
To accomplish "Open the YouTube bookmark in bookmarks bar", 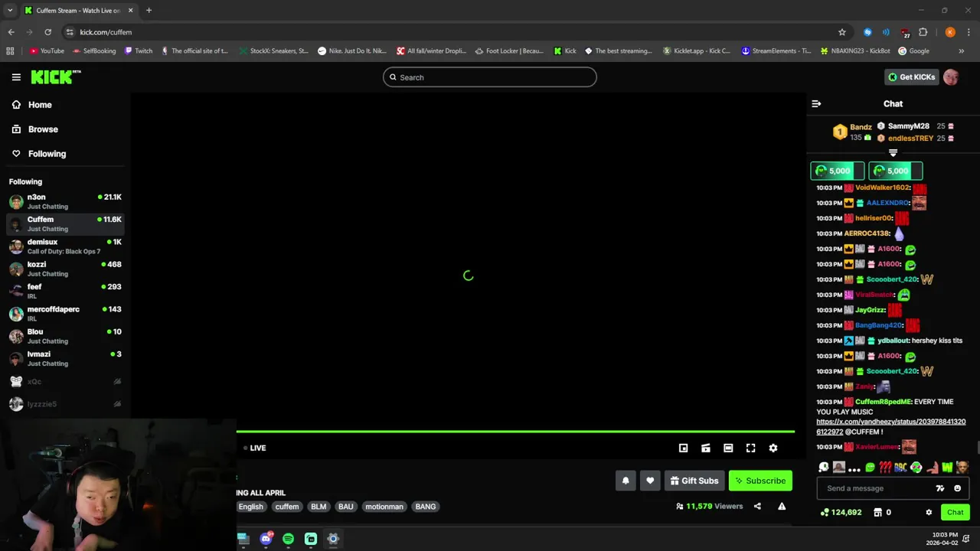I will click(47, 51).
